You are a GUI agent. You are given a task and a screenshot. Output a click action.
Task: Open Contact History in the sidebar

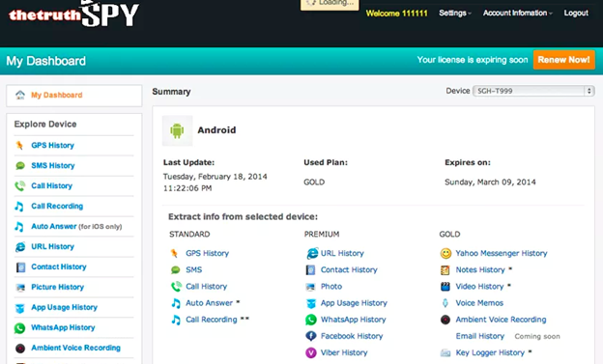coord(59,266)
